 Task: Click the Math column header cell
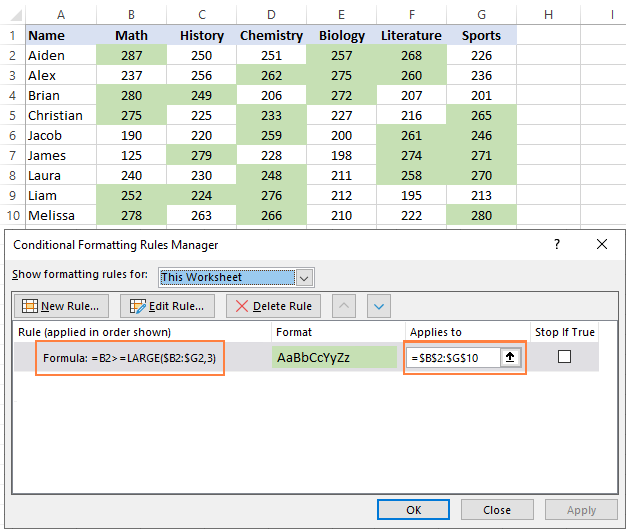coord(131,35)
